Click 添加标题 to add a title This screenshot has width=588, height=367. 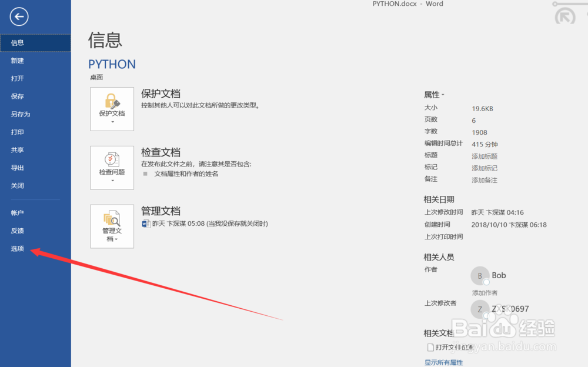pyautogui.click(x=484, y=156)
